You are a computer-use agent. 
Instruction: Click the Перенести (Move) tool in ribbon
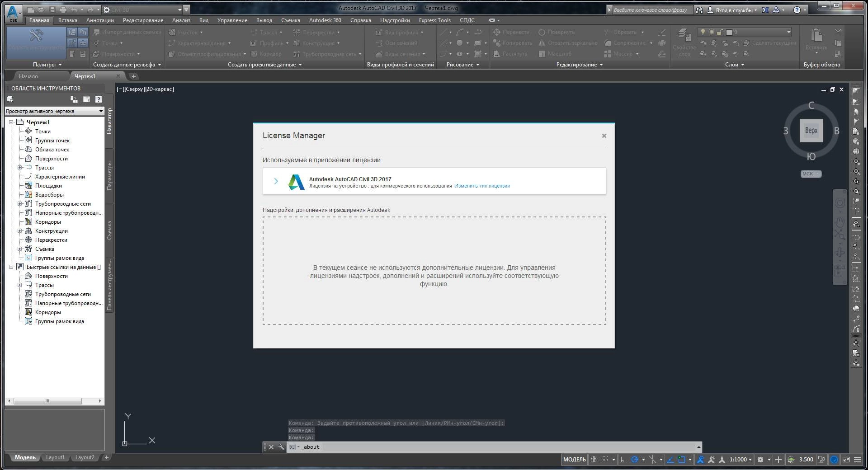coord(511,32)
